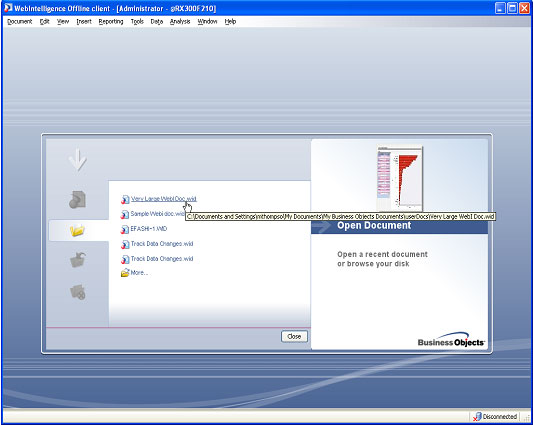Minimize the WebIntelligence window

(x=500, y=8)
